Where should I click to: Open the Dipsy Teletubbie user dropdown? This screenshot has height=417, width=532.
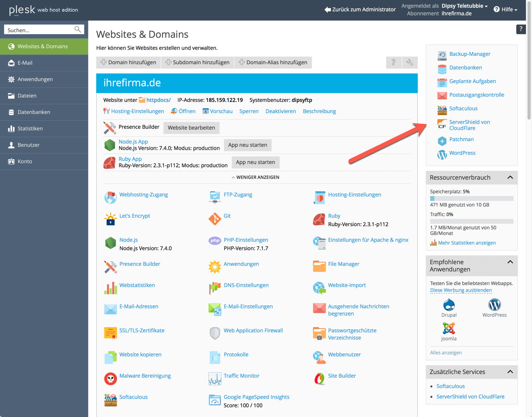tap(464, 6)
